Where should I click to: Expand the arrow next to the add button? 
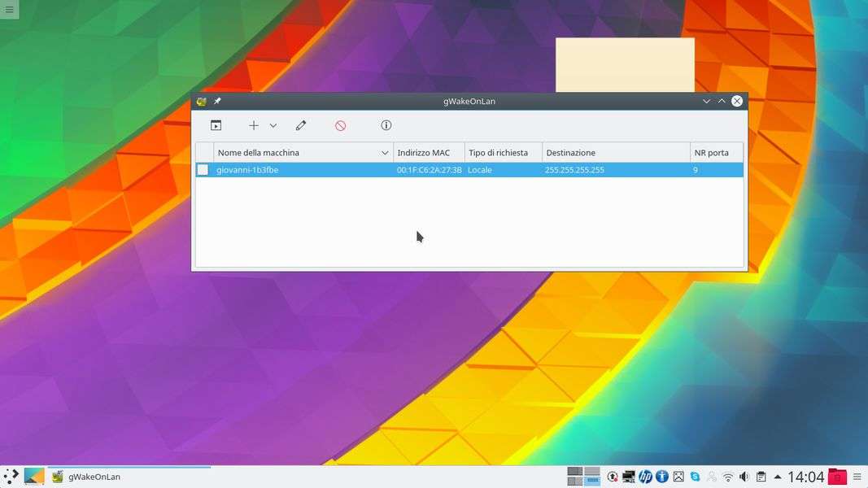pyautogui.click(x=273, y=125)
